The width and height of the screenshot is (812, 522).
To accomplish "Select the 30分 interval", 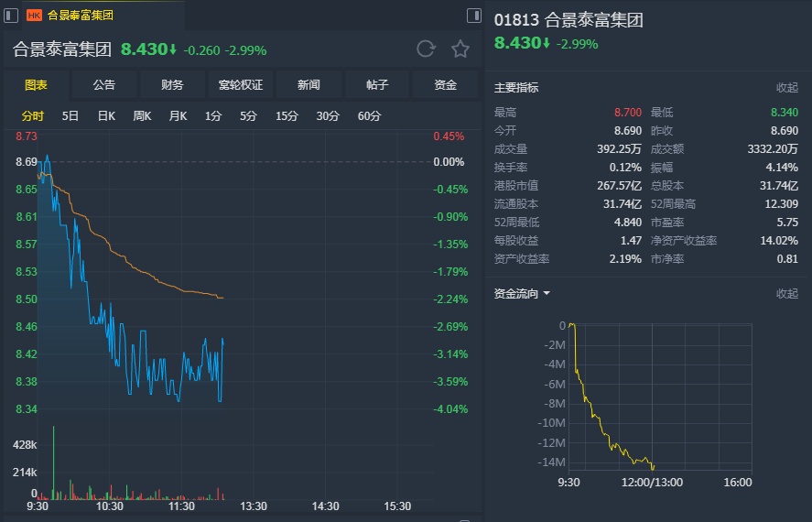I will pyautogui.click(x=328, y=116).
